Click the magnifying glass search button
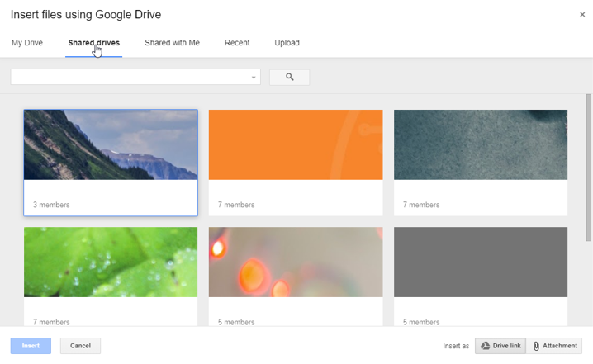Viewport: 593px width, 364px height. [289, 77]
